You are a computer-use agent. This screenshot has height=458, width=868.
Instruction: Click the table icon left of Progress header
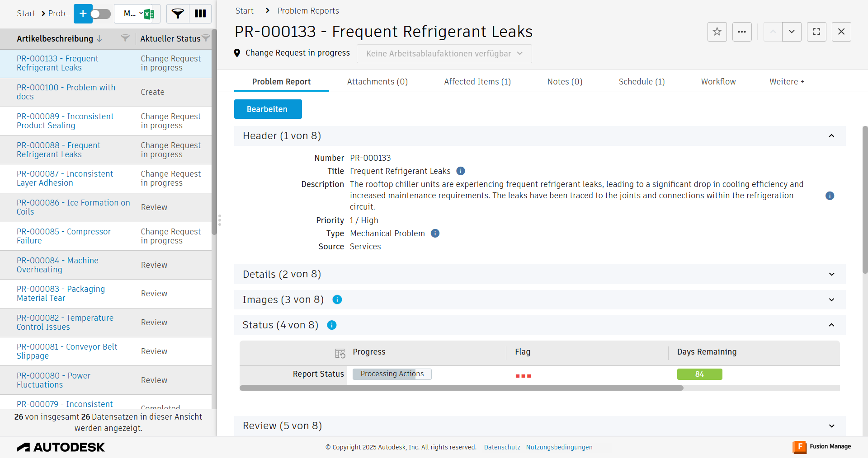(x=340, y=353)
